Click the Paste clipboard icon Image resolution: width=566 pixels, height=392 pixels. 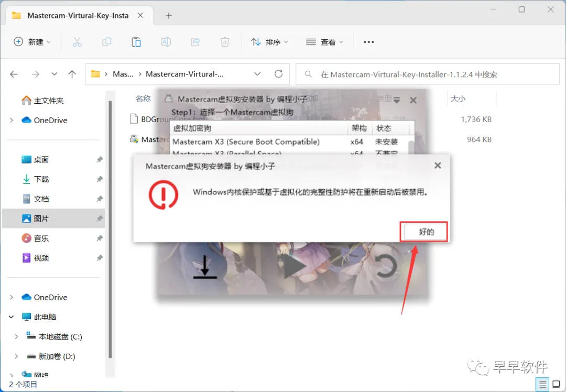tap(136, 42)
